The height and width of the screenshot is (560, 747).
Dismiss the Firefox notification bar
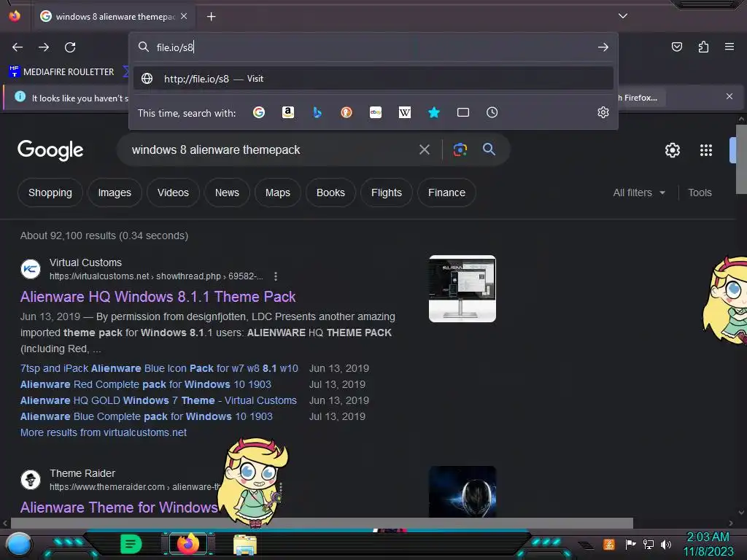(x=729, y=96)
